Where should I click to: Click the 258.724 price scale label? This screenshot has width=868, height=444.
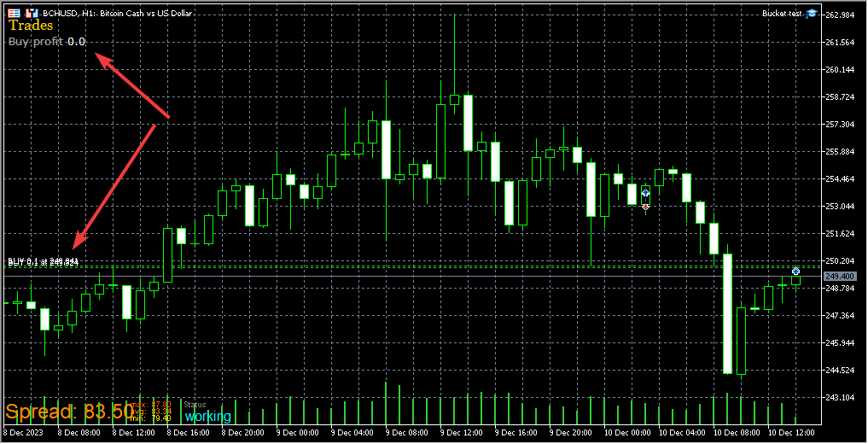pos(840,96)
